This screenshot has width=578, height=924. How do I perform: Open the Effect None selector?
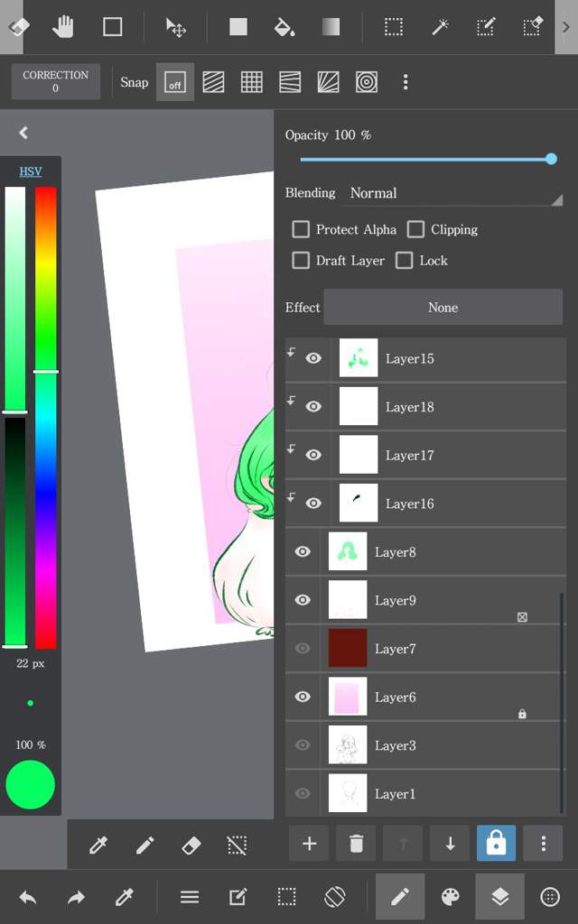443,307
